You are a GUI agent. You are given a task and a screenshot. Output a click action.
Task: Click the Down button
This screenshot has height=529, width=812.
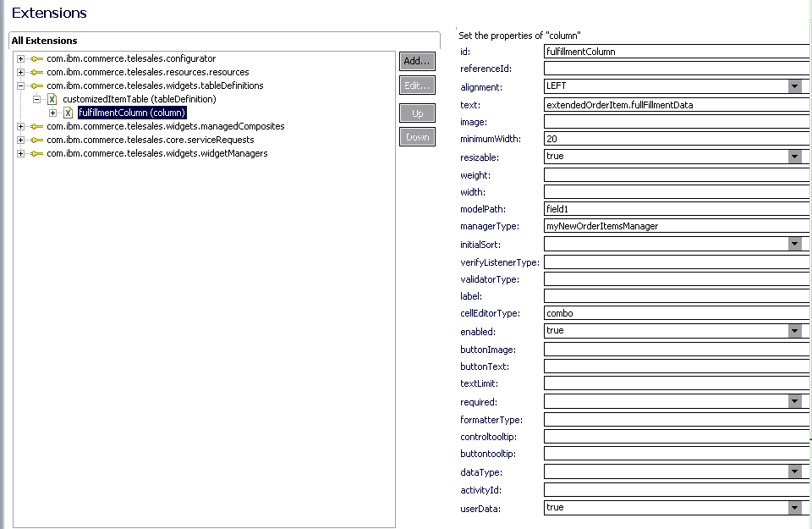(x=417, y=137)
